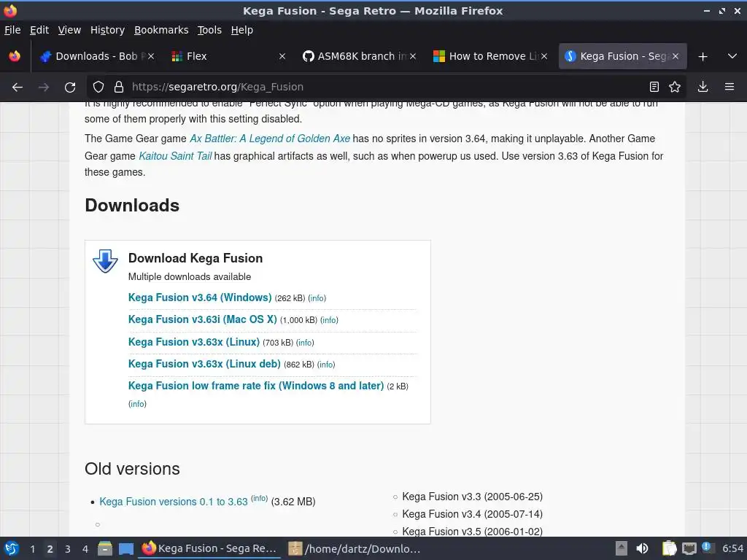Open the Tools menu
Viewport: 747px width, 560px height.
point(209,30)
